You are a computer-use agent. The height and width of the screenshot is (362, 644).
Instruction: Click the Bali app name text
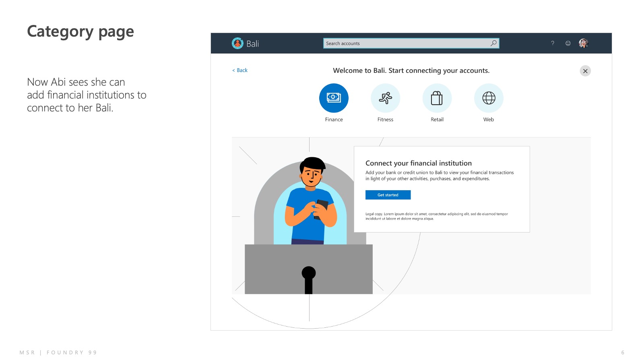pyautogui.click(x=252, y=44)
